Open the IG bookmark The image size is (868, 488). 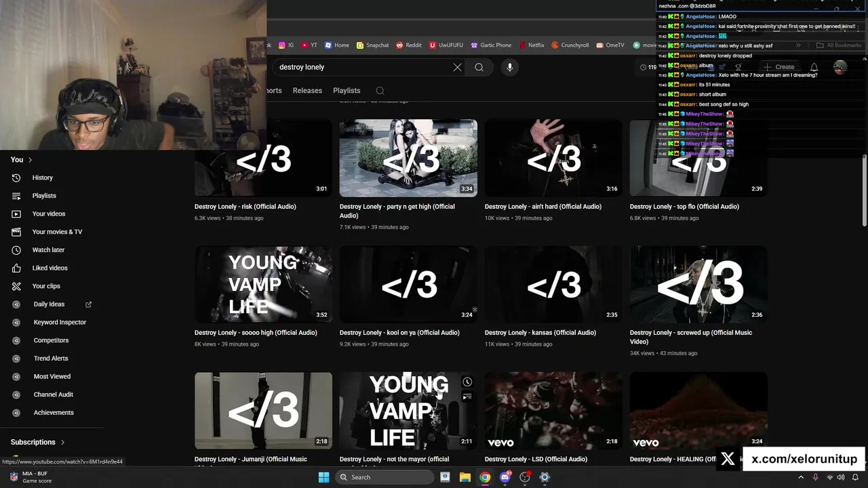point(286,45)
